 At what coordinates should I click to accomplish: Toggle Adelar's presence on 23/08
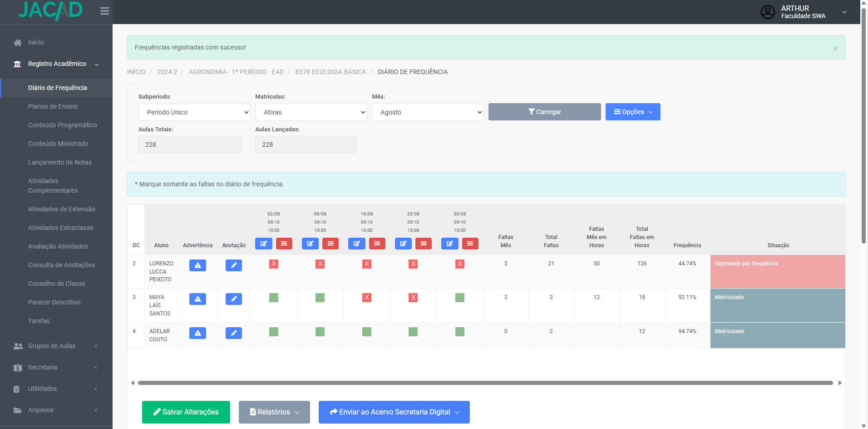[413, 332]
